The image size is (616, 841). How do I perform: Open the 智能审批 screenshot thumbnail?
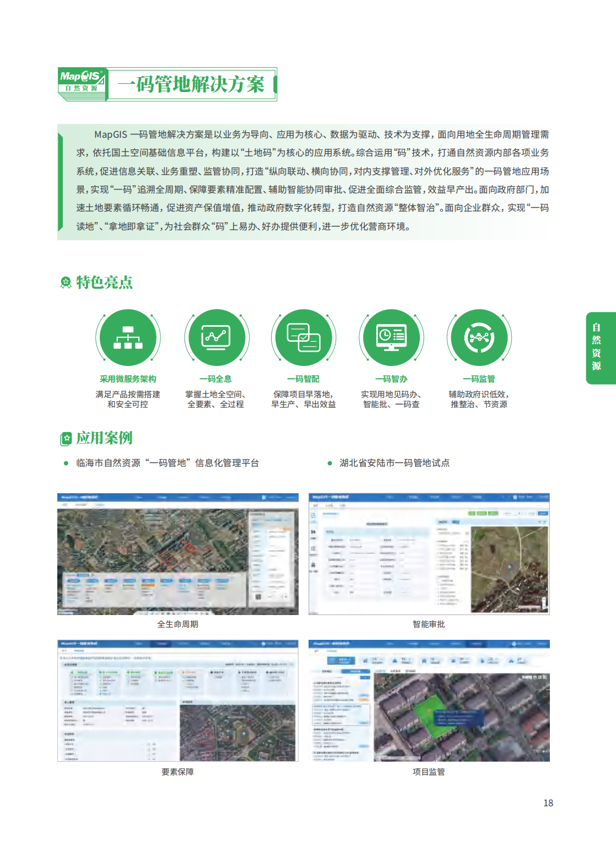click(429, 554)
